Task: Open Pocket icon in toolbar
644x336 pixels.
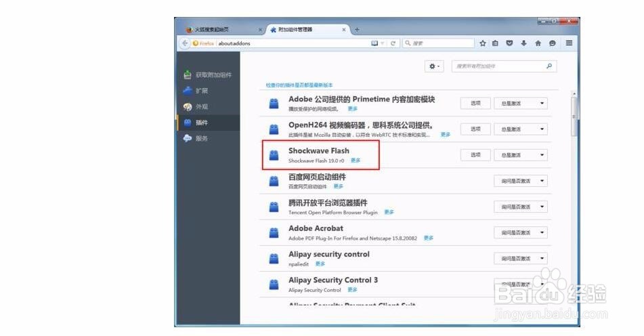Action: 509,43
